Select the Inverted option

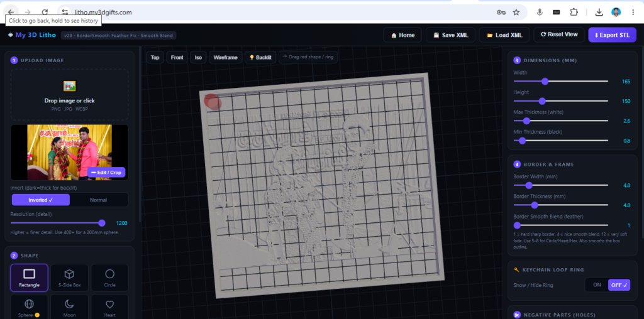tap(41, 200)
